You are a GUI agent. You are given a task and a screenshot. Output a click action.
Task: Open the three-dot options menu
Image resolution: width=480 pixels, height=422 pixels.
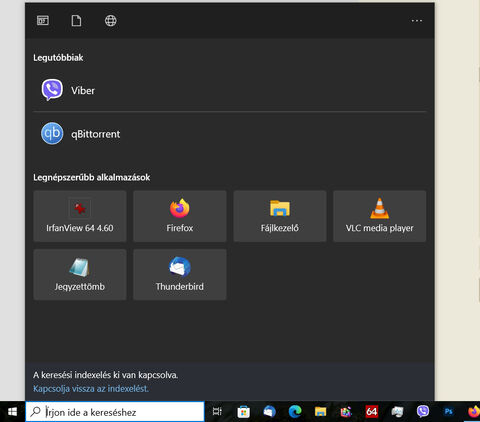[417, 21]
